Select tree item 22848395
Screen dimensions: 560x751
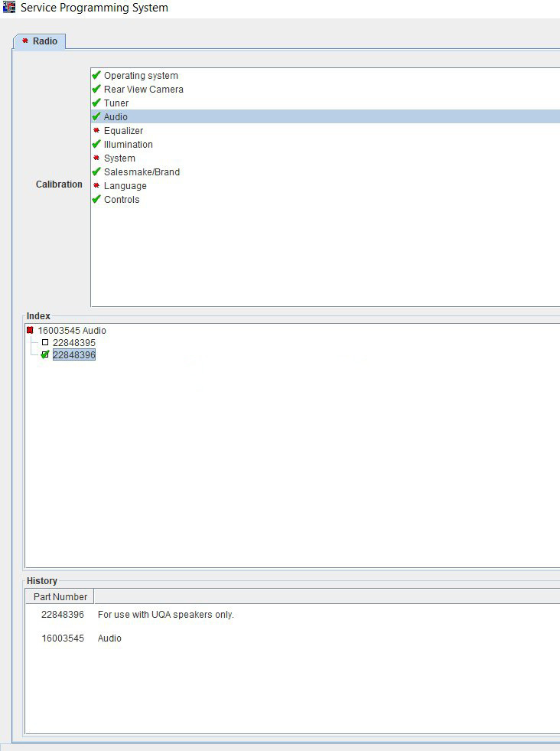tap(74, 343)
